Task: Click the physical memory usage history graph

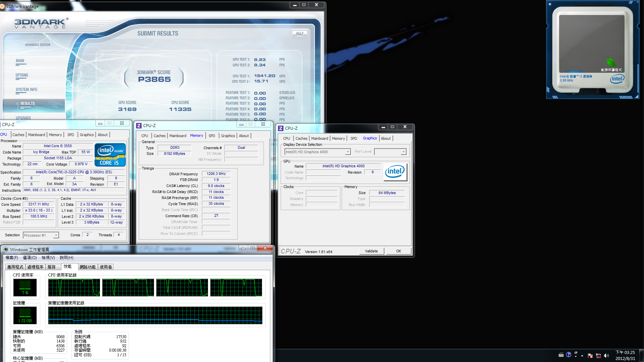Action: (x=155, y=315)
